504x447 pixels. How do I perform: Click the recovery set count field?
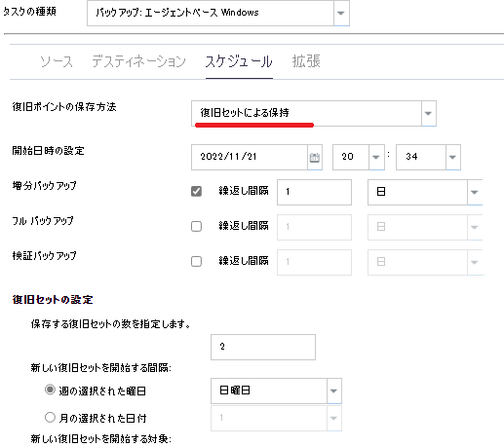[263, 347]
